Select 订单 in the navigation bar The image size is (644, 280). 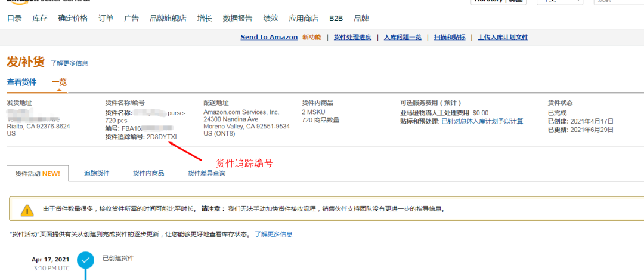[106, 19]
